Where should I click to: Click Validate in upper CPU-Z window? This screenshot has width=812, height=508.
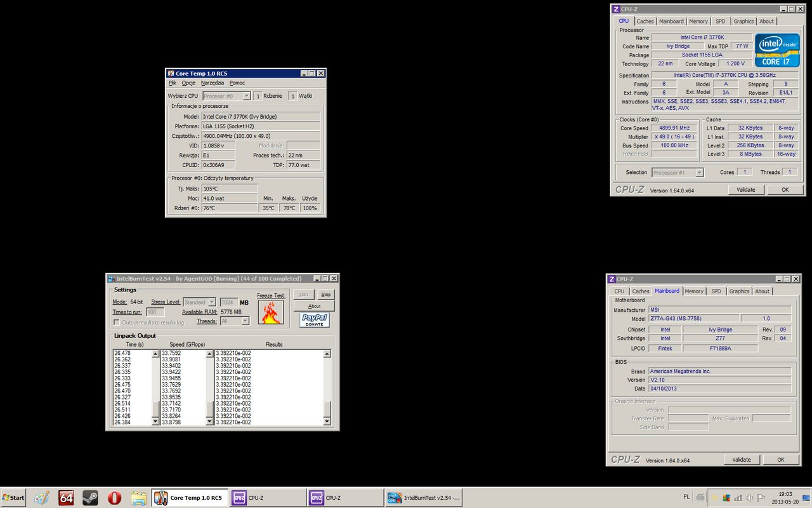coord(745,190)
